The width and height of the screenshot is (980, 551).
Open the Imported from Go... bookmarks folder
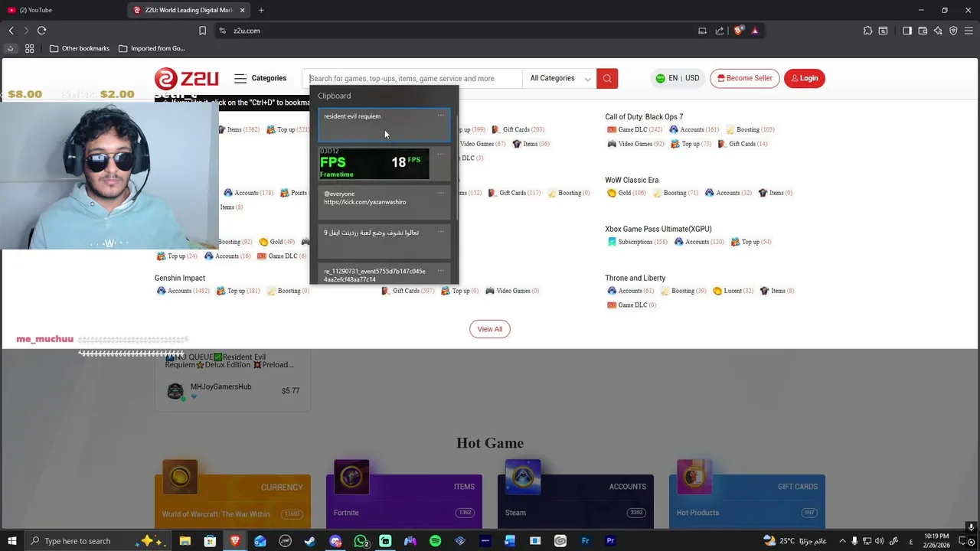pos(152,48)
